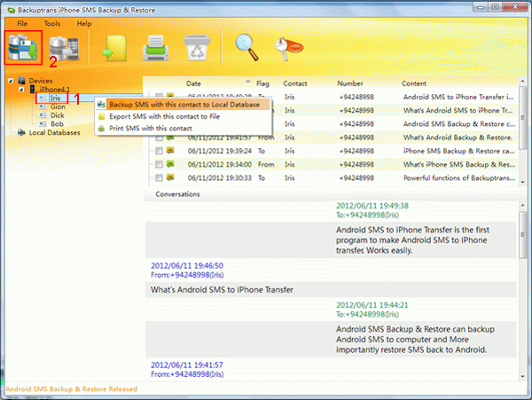Open the Tools menu
Screen dimensions: 532x400
click(x=52, y=23)
